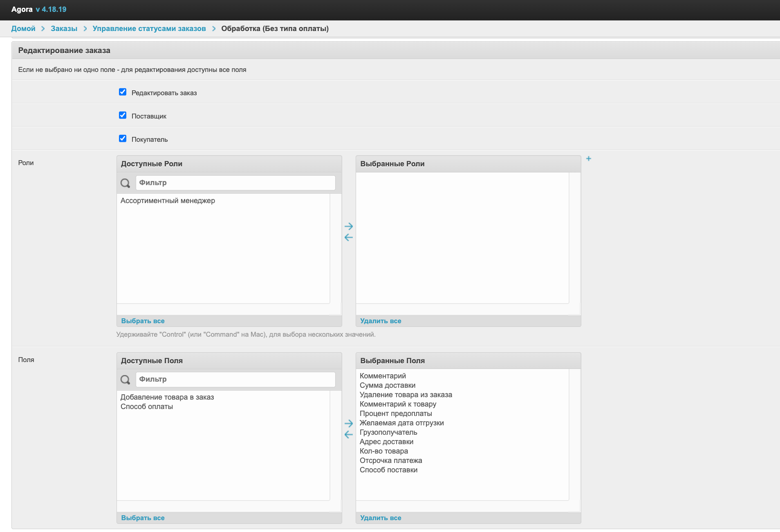780x532 pixels.
Task: Open Домой breadcrumb link
Action: tap(23, 29)
